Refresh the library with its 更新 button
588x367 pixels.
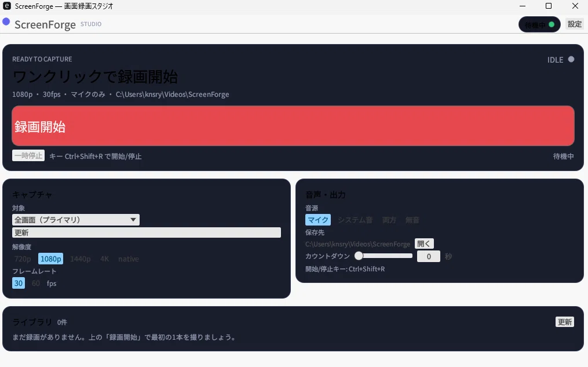pos(565,322)
